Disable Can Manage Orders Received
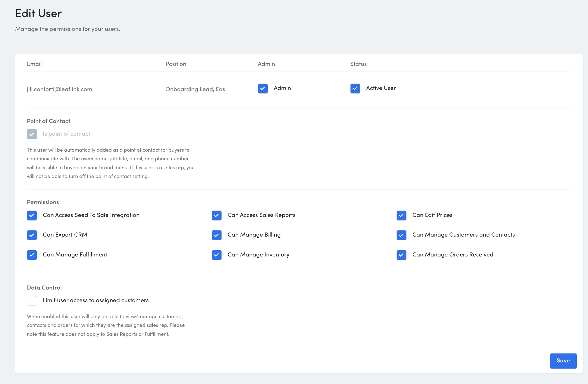This screenshot has width=588, height=384. click(402, 255)
